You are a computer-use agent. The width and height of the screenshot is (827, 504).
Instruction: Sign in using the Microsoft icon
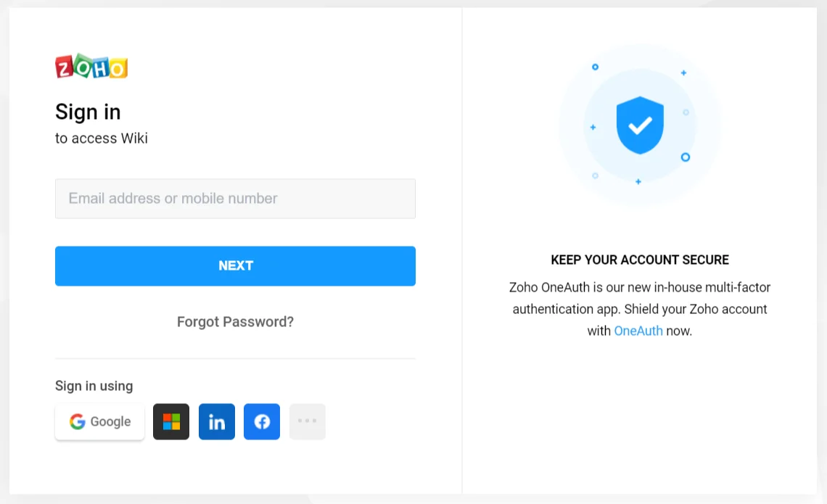[x=170, y=421]
